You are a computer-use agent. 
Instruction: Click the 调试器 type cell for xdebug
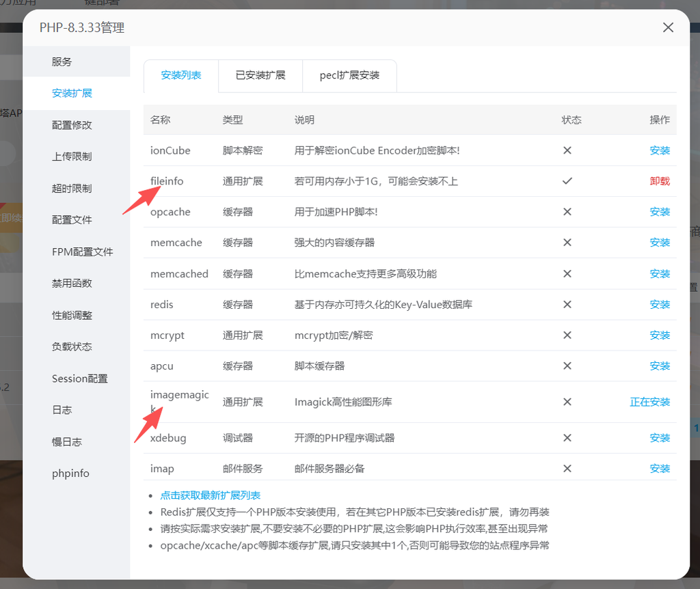point(238,438)
